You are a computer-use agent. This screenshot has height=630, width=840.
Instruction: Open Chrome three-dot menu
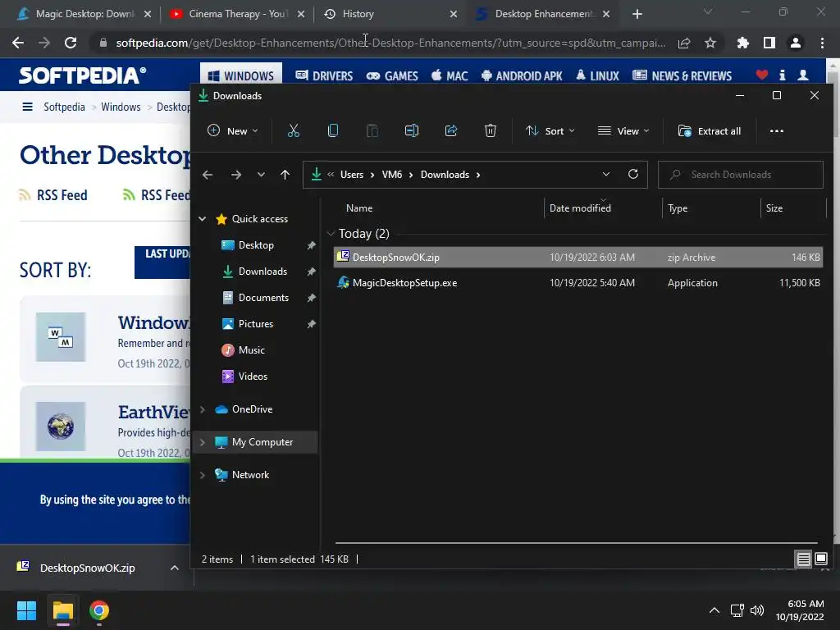pyautogui.click(x=822, y=43)
